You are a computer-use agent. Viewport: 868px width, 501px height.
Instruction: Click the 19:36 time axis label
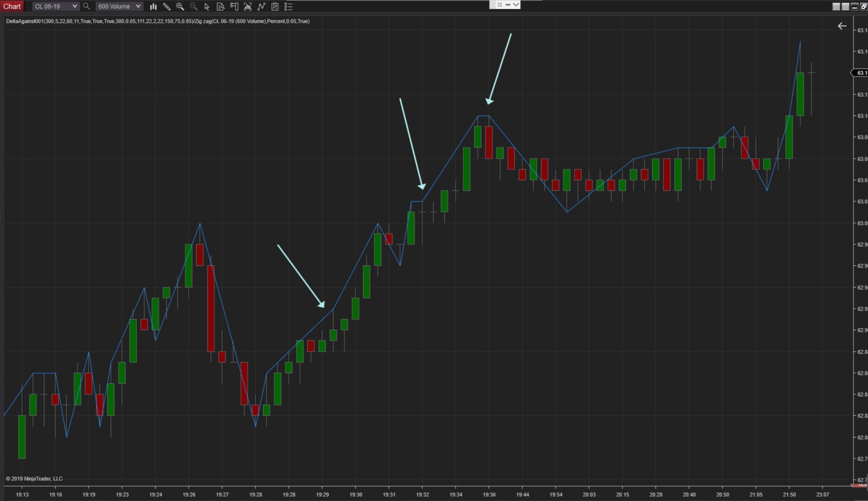point(489,495)
